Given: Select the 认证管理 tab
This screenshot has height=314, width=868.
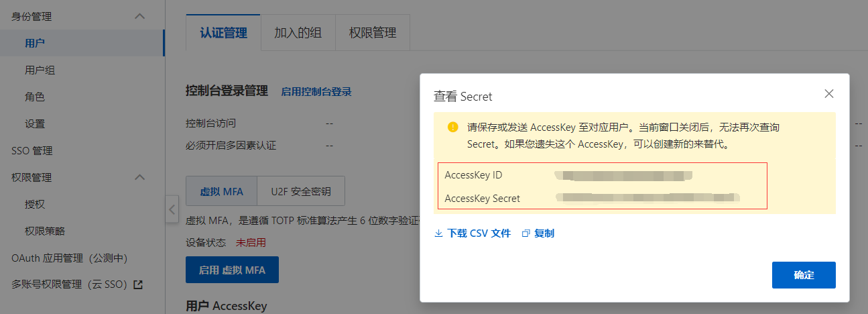Looking at the screenshot, I should coord(223,32).
